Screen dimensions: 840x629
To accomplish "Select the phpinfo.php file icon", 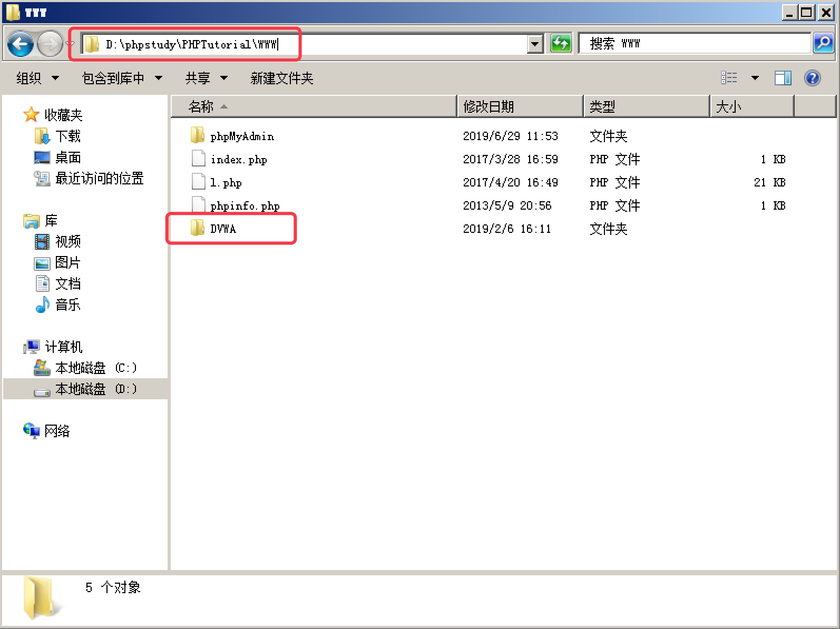I will (x=198, y=205).
